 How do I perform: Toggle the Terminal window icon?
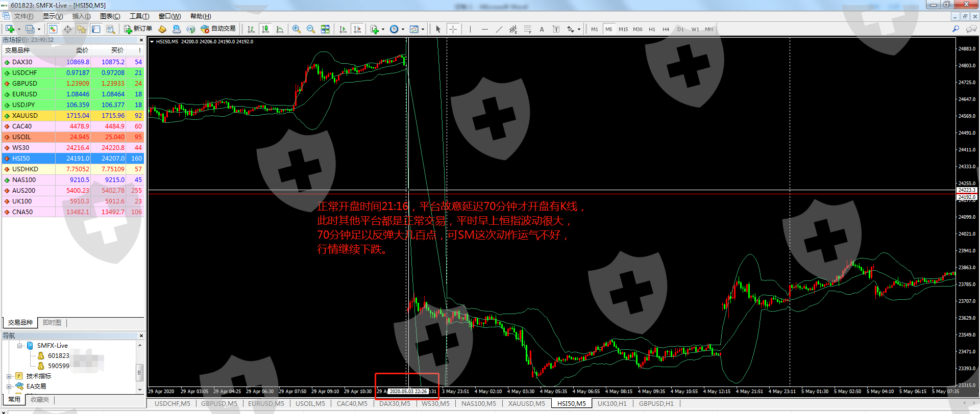point(96,29)
